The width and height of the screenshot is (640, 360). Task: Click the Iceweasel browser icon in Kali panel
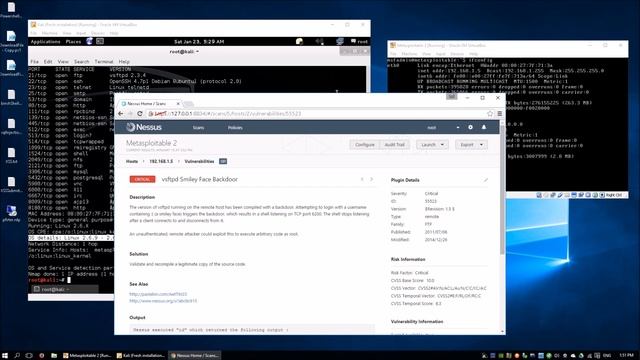coord(89,41)
